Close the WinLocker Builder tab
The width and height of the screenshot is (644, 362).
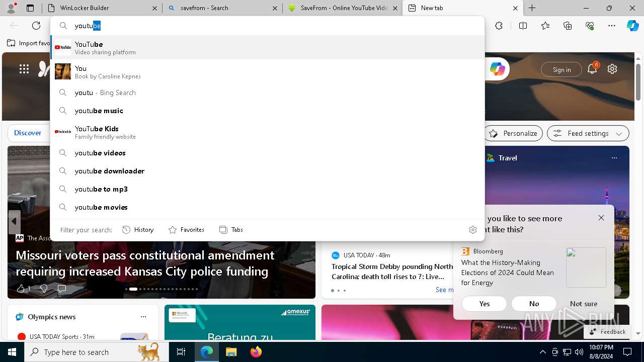[x=155, y=8]
